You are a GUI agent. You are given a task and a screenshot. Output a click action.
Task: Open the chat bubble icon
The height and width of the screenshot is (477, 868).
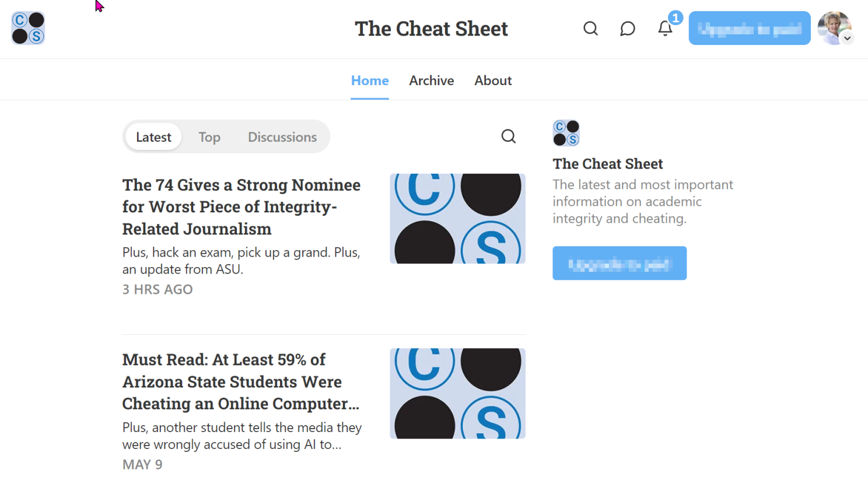click(x=627, y=28)
